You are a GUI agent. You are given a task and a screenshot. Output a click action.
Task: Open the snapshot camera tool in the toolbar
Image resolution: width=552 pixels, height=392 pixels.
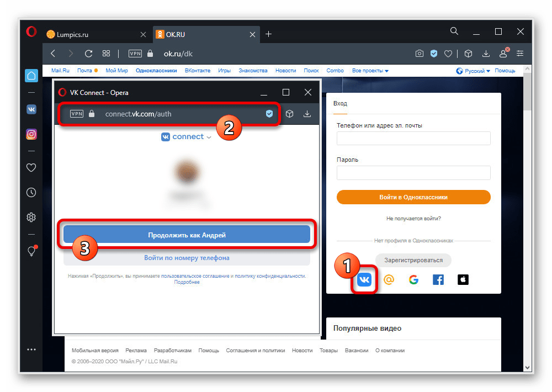pos(419,54)
